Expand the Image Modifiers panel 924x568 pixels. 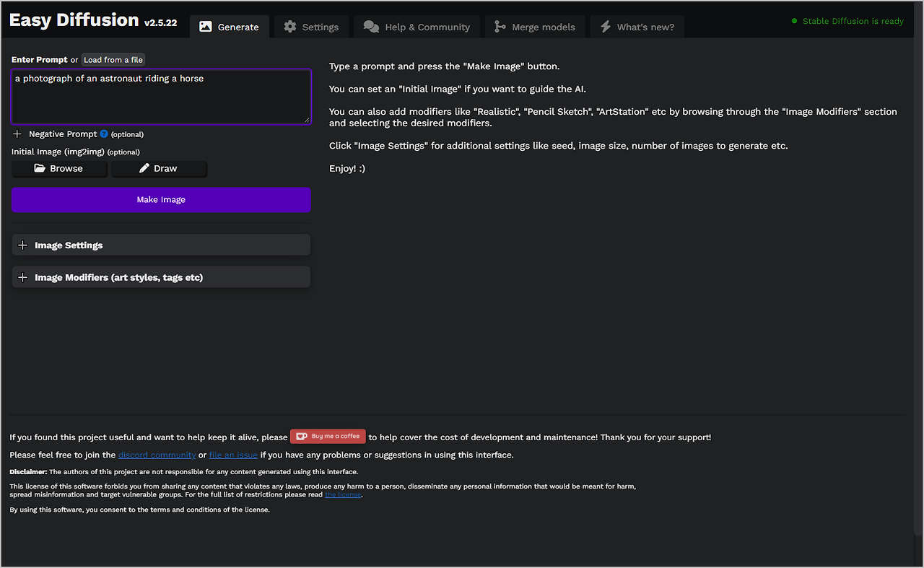161,277
